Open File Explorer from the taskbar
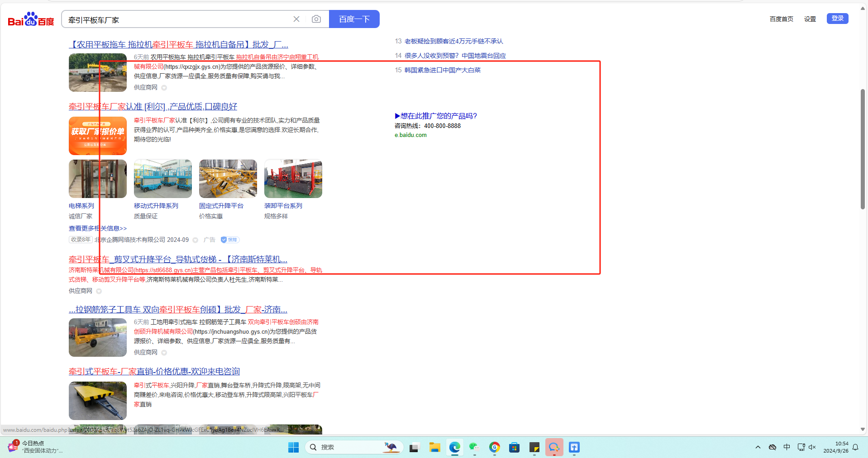This screenshot has height=458, width=868. pyautogui.click(x=435, y=447)
